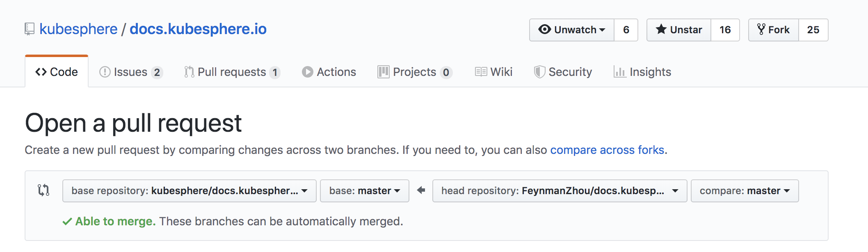Expand the base: master branch dropdown
The image size is (868, 252).
[x=364, y=191]
